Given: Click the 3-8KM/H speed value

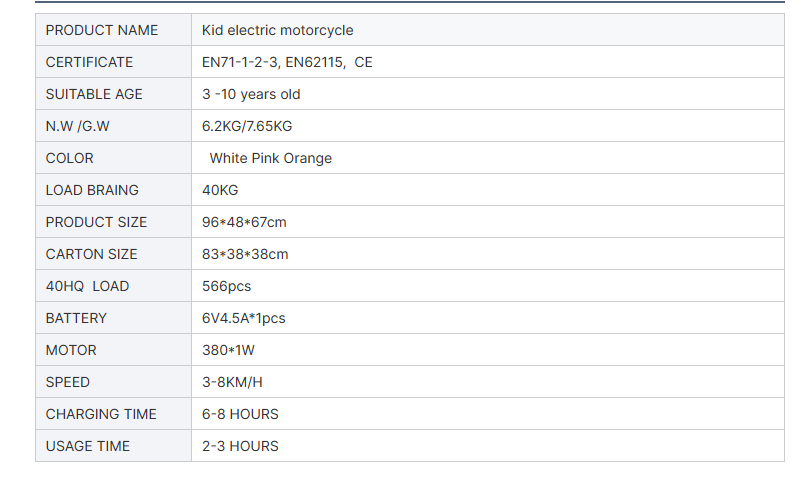Looking at the screenshot, I should 232,382.
